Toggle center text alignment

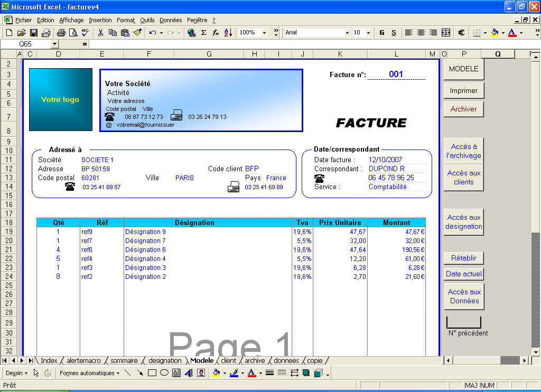(421, 33)
